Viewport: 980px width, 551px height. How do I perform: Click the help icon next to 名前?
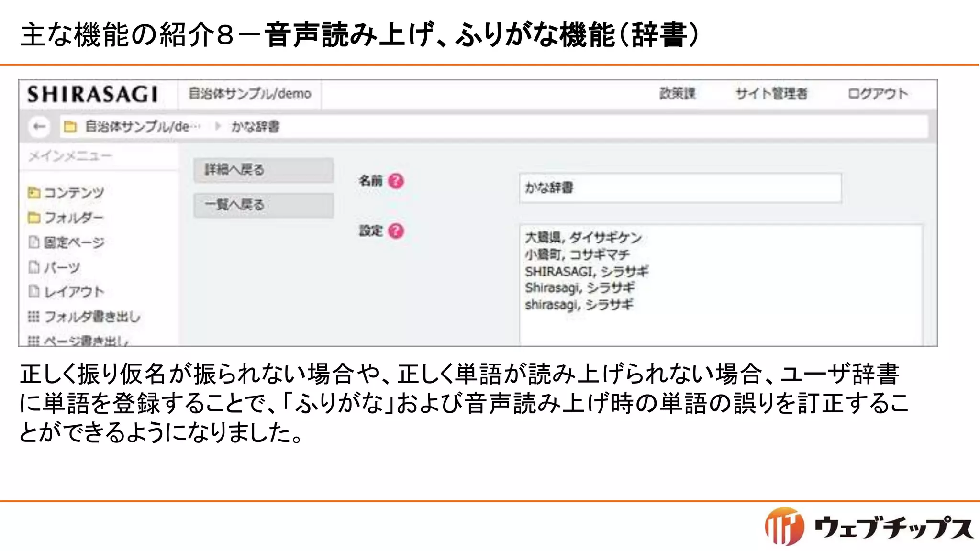pos(396,181)
